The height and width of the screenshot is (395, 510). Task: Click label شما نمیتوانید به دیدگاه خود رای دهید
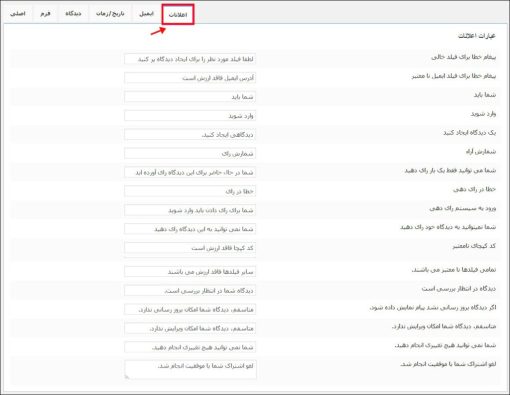448,227
